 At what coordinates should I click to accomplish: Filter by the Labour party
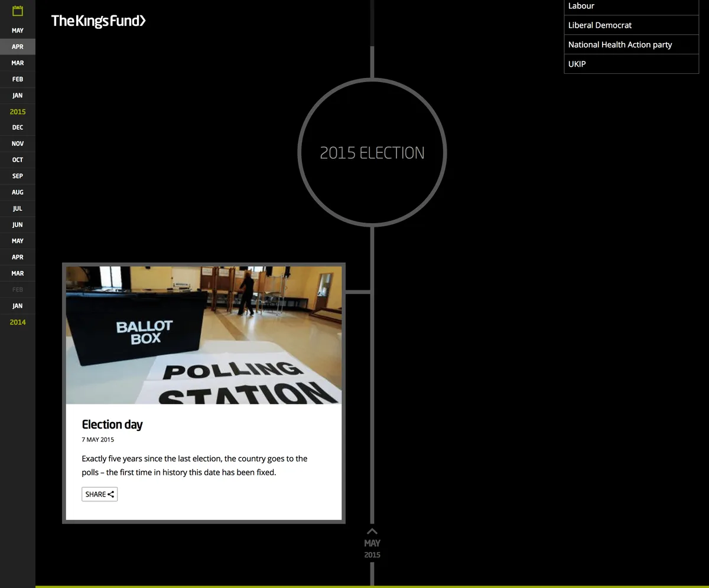[x=632, y=6]
